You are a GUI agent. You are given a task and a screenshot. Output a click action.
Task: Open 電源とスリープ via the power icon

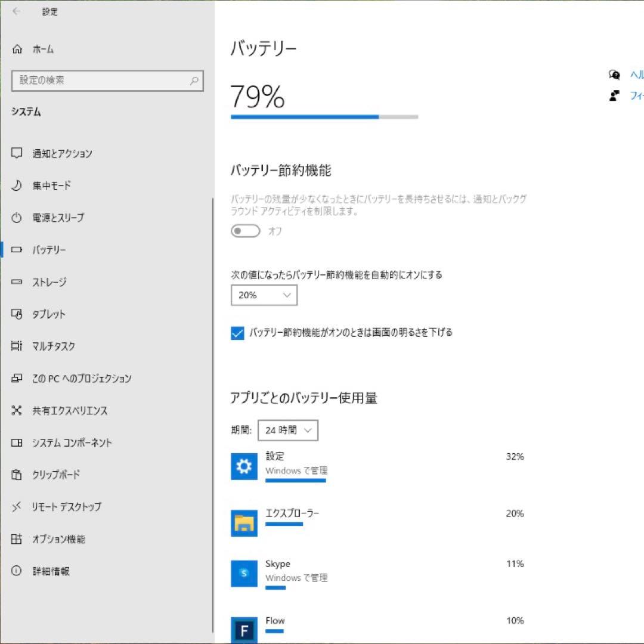click(x=17, y=218)
